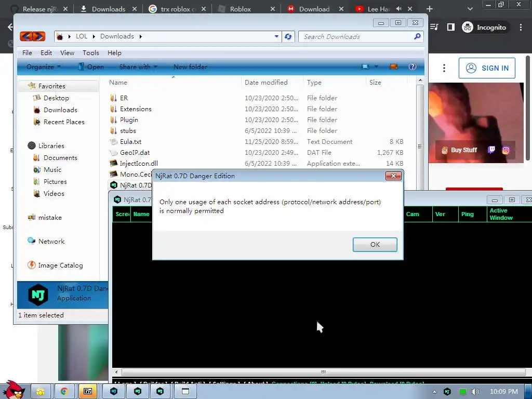Select LOL in the address breadcrumb
532x399 pixels.
coord(82,36)
